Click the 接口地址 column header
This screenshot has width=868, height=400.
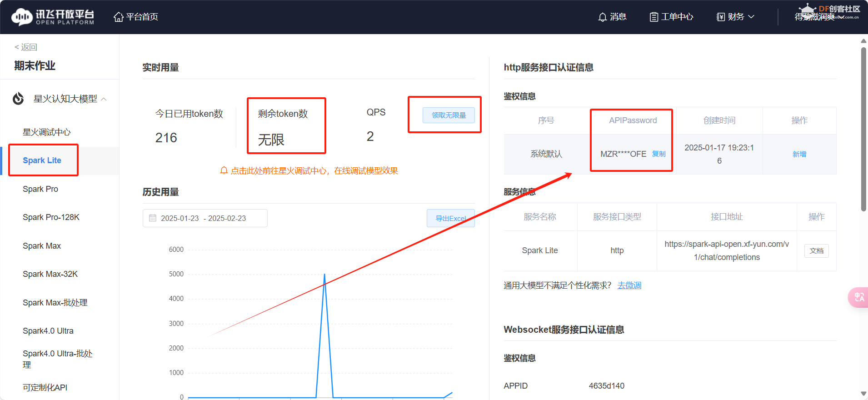click(727, 217)
